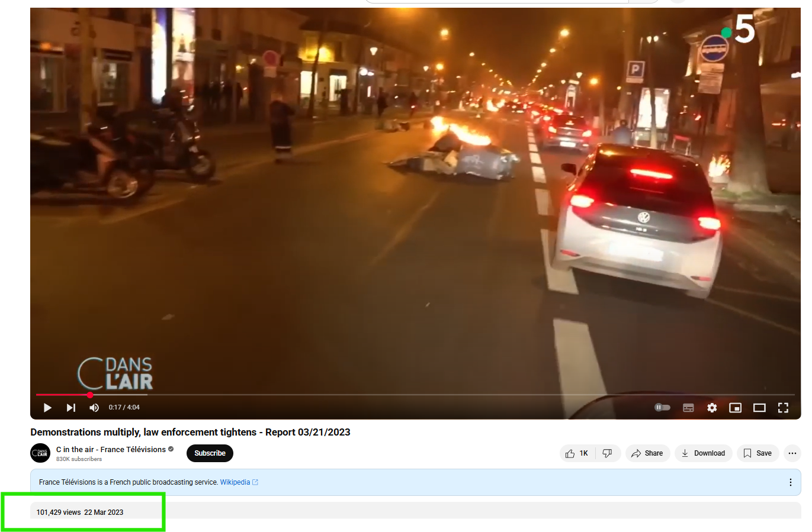Open more actions three-dot menu beside Save
This screenshot has height=532, width=812.
click(792, 453)
